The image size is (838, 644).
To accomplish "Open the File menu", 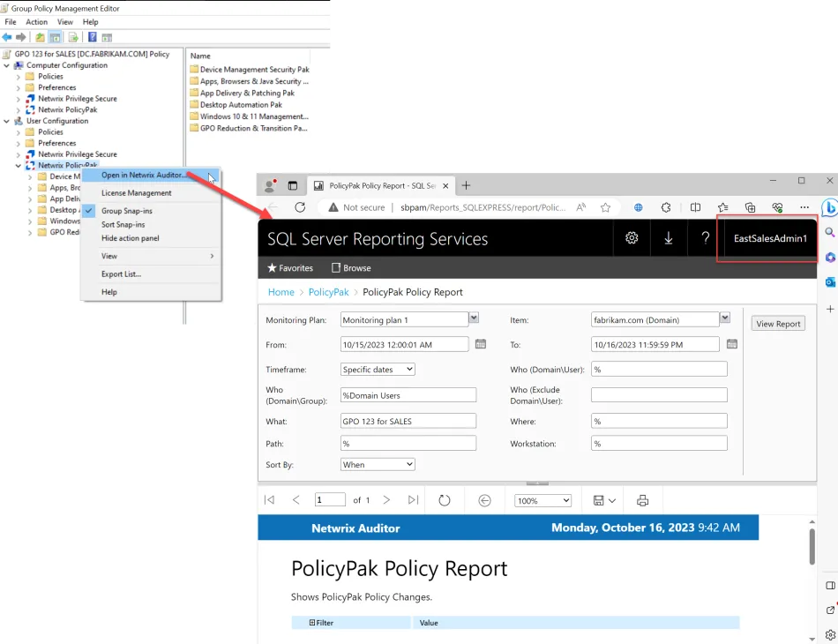I will 11,22.
